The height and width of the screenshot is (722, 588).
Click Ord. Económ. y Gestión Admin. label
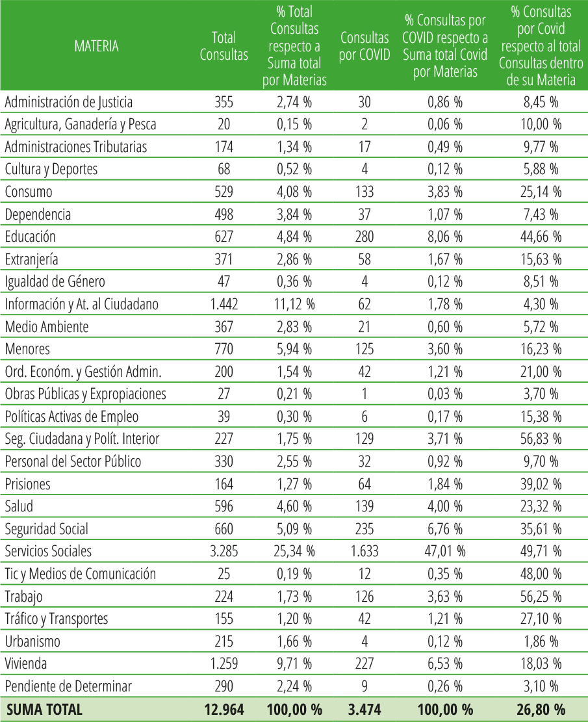pos(83,372)
